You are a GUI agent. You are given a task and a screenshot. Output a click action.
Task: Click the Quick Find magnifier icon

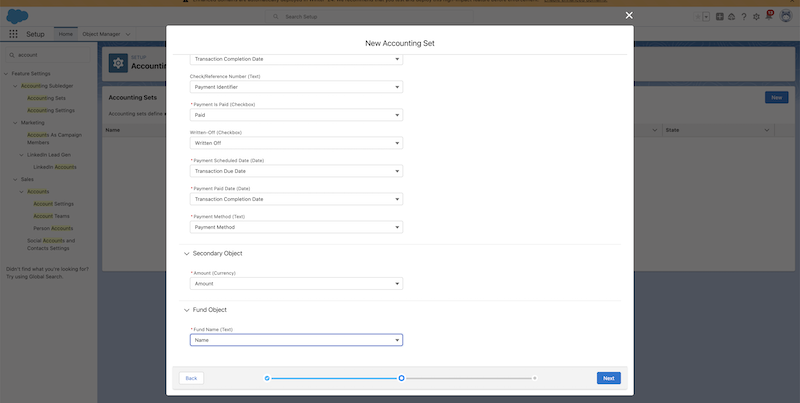click(11, 55)
